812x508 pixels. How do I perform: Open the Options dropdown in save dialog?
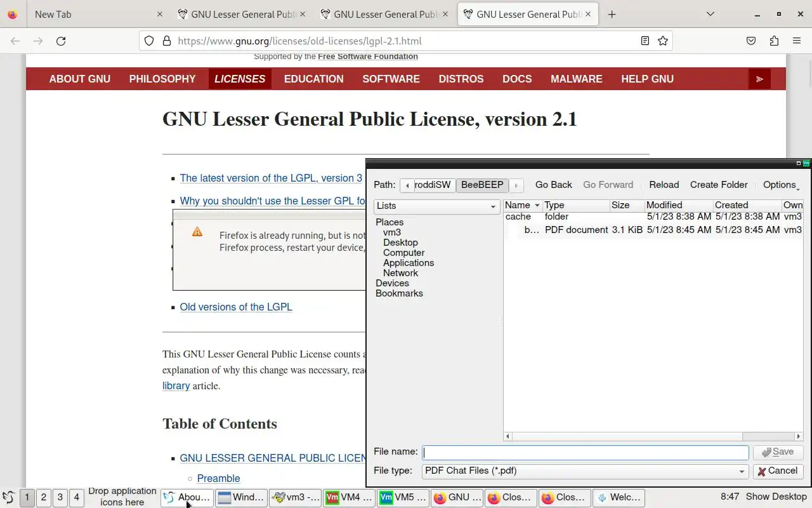(x=782, y=185)
